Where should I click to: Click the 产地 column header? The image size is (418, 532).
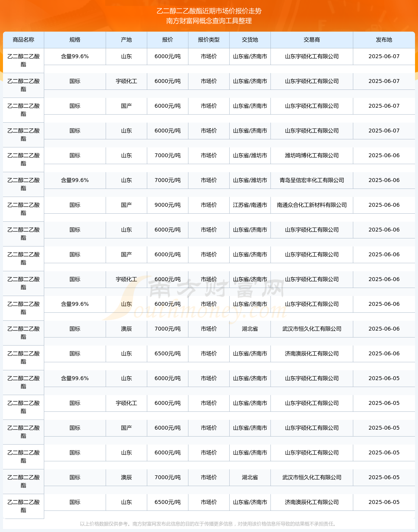pyautogui.click(x=126, y=40)
